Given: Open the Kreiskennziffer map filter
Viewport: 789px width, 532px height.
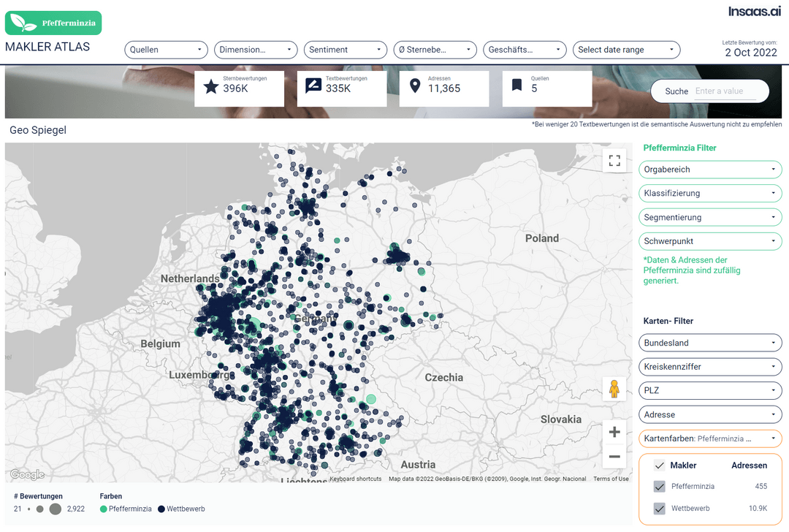Looking at the screenshot, I should pos(710,366).
